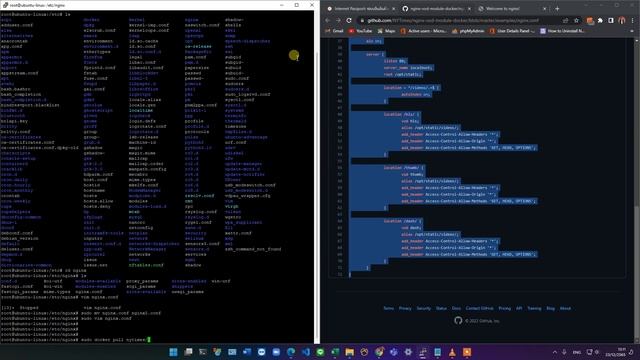Click the terminal window title bar icon
The image size is (640, 360).
5,5
